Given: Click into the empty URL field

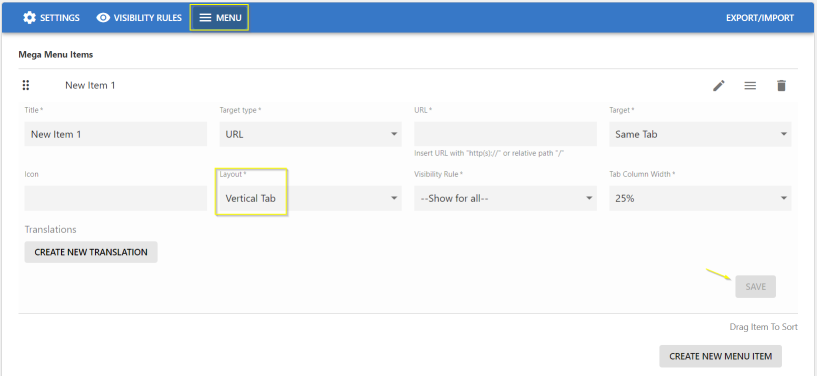Looking at the screenshot, I should tap(505, 134).
